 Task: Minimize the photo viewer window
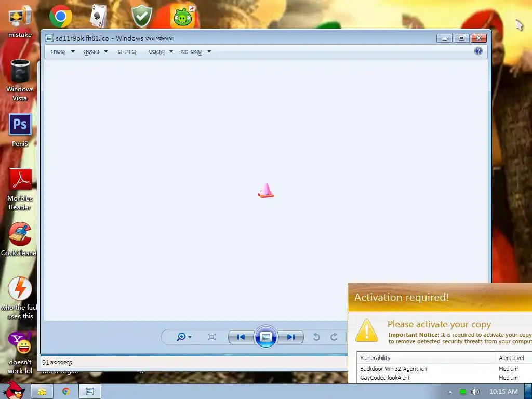(x=444, y=38)
